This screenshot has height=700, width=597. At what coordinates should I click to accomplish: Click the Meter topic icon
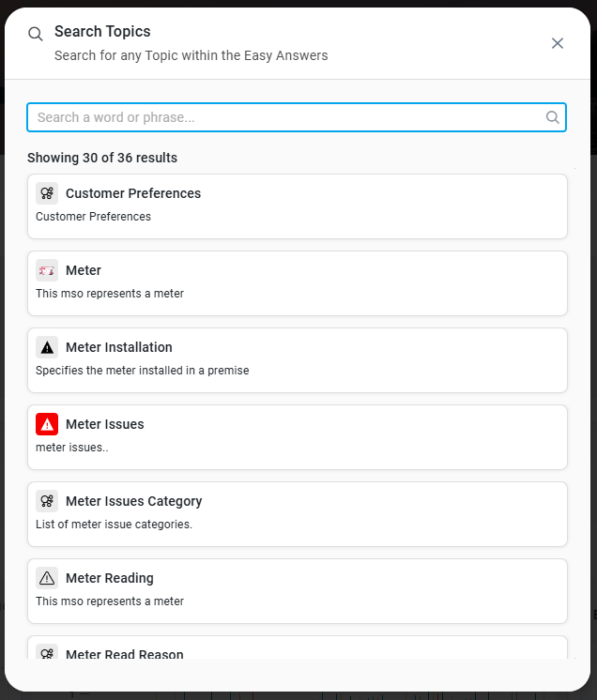click(47, 270)
